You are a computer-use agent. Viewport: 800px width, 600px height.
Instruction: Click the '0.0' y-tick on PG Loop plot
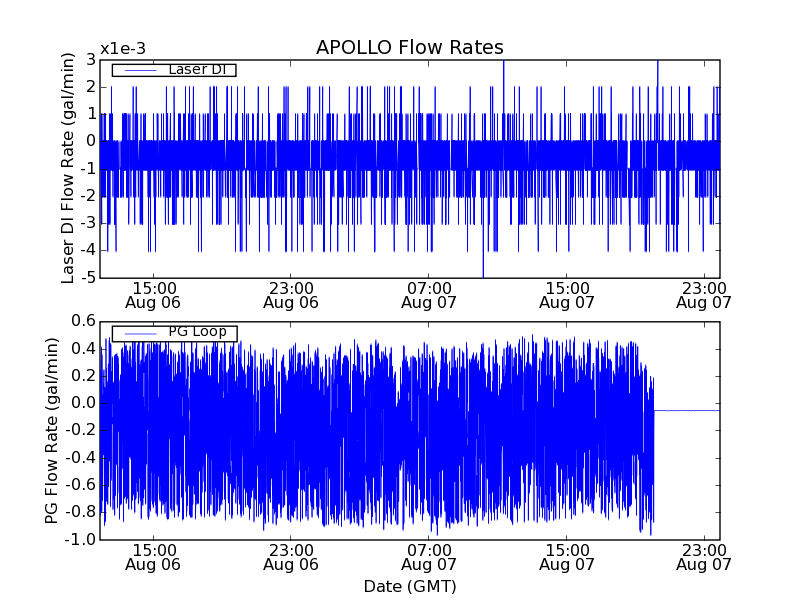coord(84,403)
